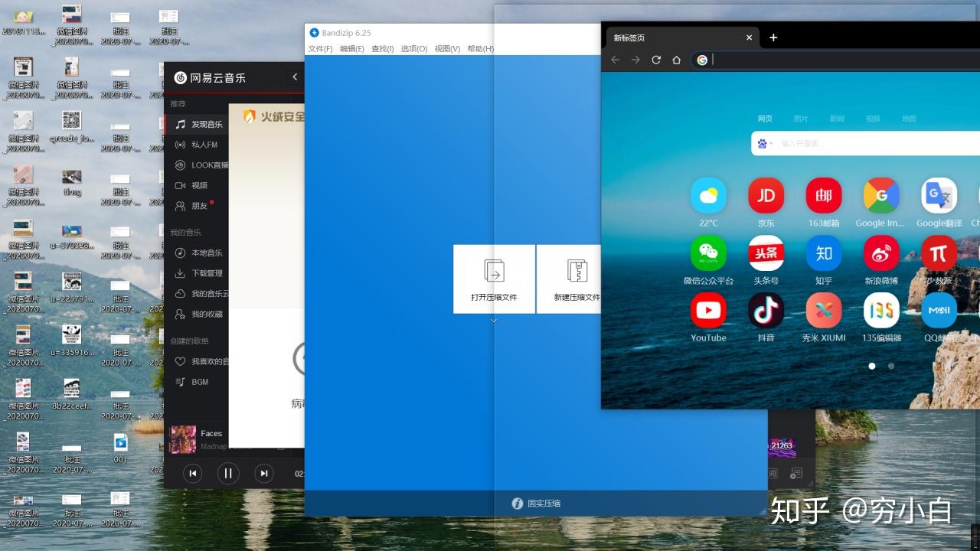This screenshot has height=551, width=980.
Task: Select the 网页 search category
Action: pos(765,119)
